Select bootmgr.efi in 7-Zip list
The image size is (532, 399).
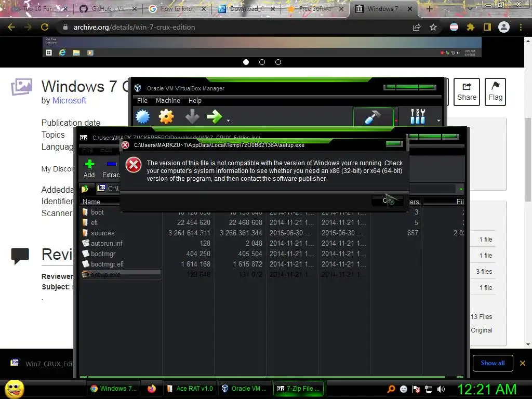[107, 264]
